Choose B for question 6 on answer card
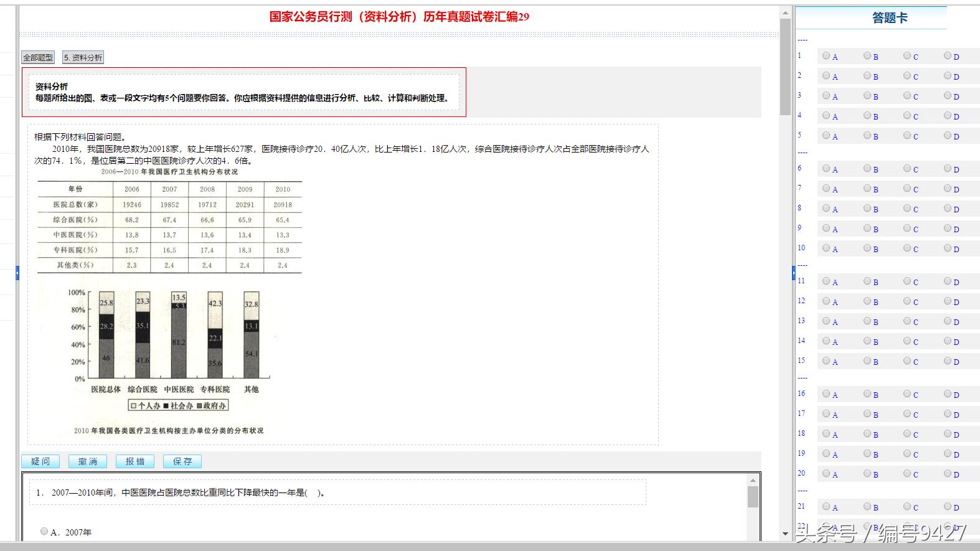Image resolution: width=980 pixels, height=551 pixels. (x=867, y=168)
